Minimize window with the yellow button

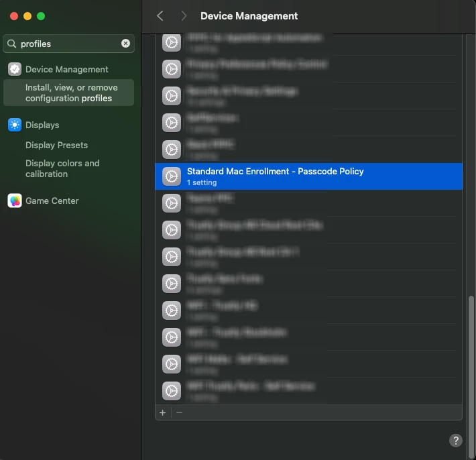coord(27,16)
